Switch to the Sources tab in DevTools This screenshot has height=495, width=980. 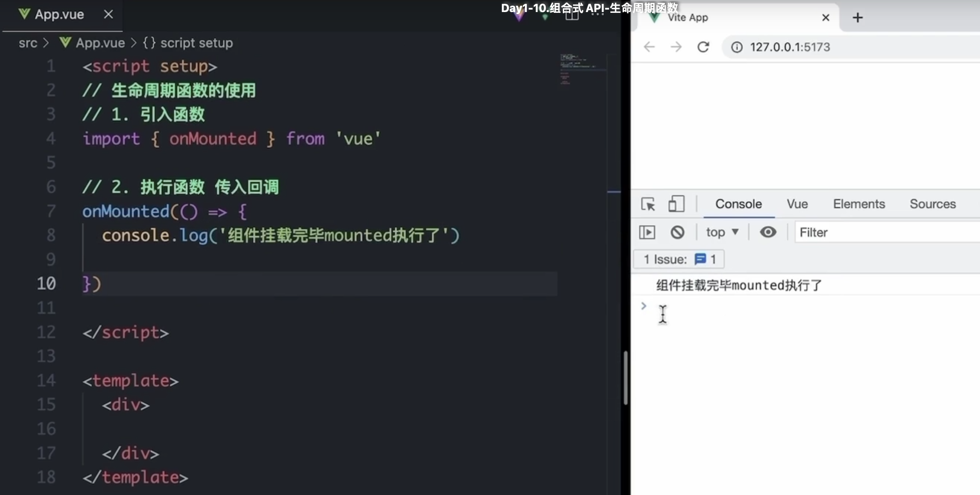point(932,204)
